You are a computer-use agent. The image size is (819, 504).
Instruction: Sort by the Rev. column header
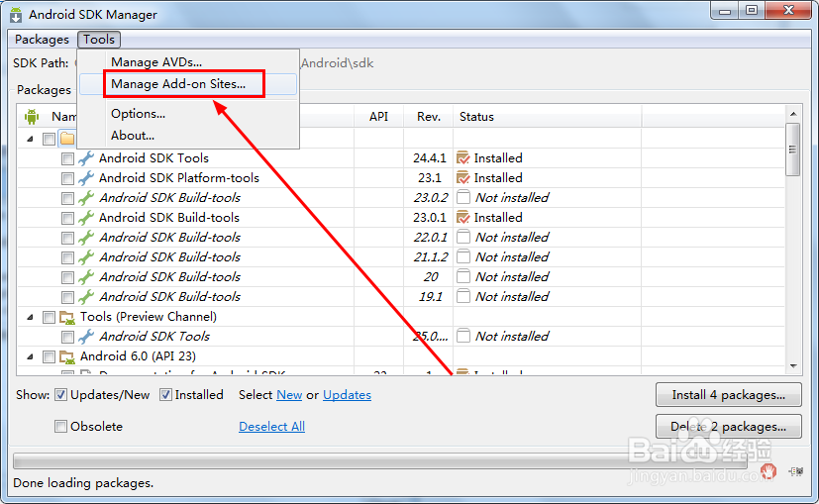click(428, 117)
